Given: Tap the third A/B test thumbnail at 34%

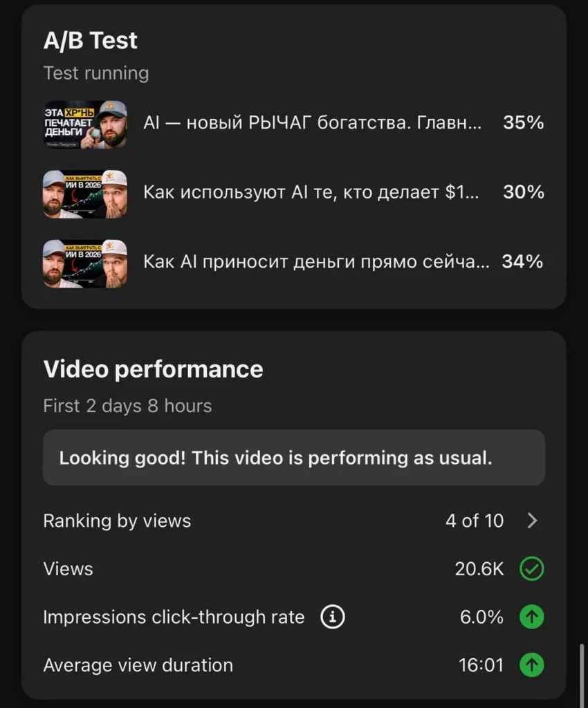Looking at the screenshot, I should (x=85, y=262).
